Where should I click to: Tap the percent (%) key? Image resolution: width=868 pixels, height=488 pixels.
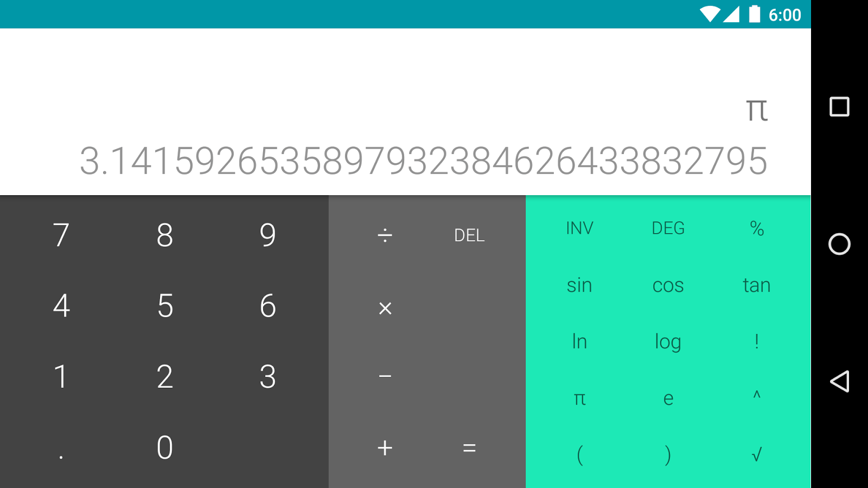pos(757,228)
